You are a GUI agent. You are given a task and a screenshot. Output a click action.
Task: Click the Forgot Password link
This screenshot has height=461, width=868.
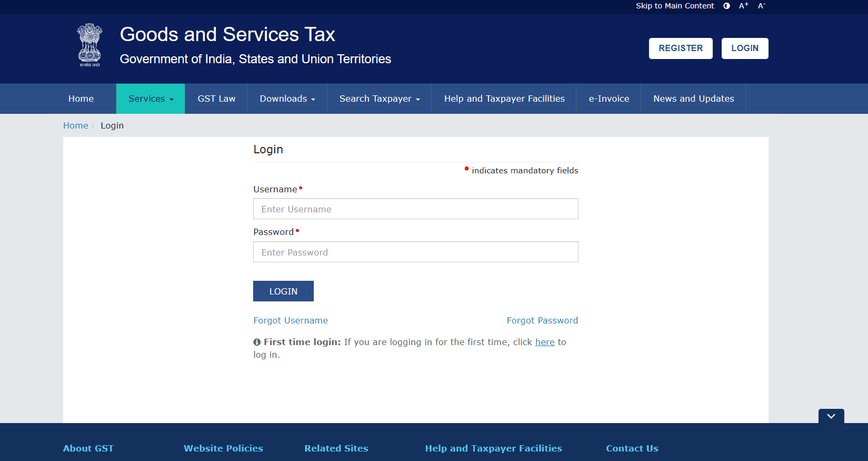(542, 320)
